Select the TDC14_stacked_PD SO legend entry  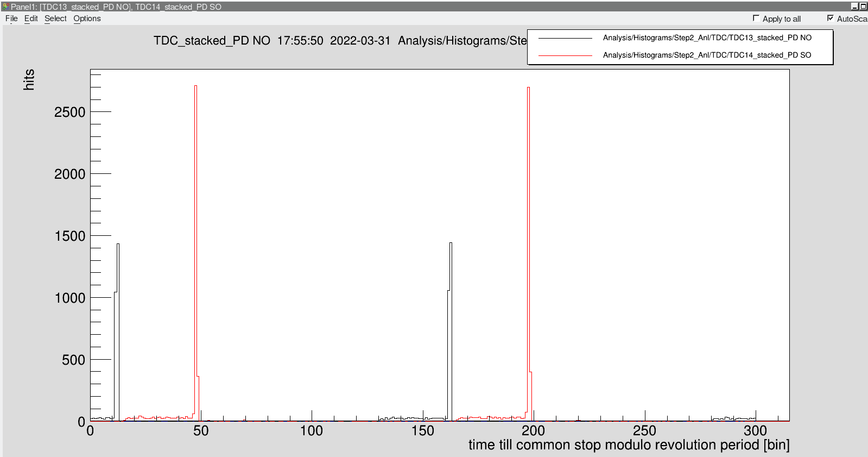pos(707,55)
